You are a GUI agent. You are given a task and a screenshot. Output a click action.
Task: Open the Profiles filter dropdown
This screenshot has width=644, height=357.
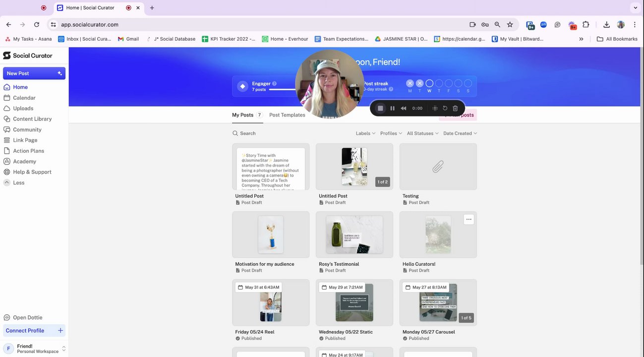pos(391,133)
